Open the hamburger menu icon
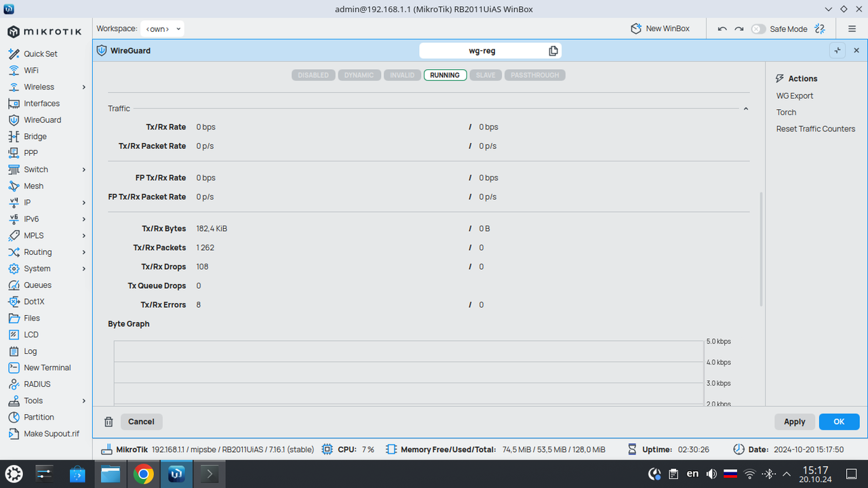This screenshot has height=488, width=868. point(852,28)
